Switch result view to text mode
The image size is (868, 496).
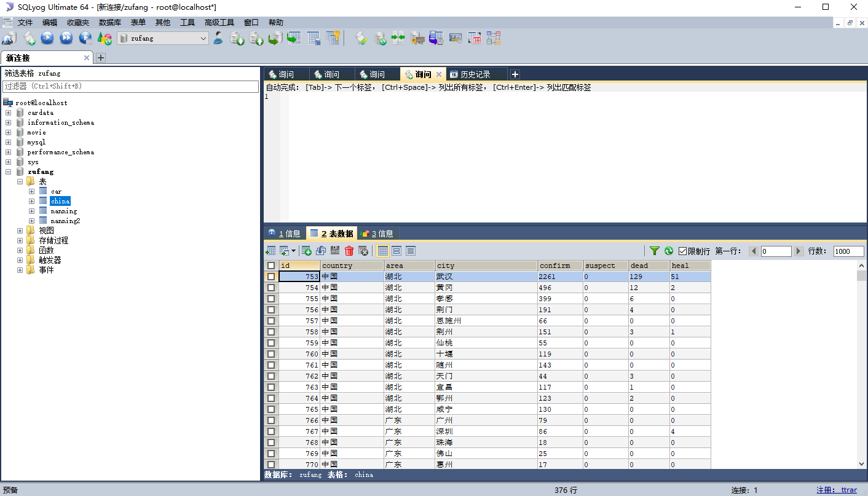click(411, 251)
